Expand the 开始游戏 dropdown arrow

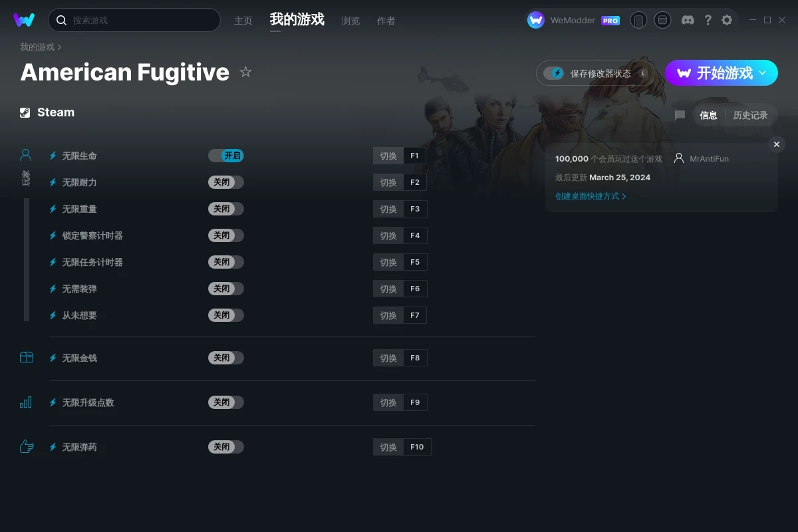[763, 72]
